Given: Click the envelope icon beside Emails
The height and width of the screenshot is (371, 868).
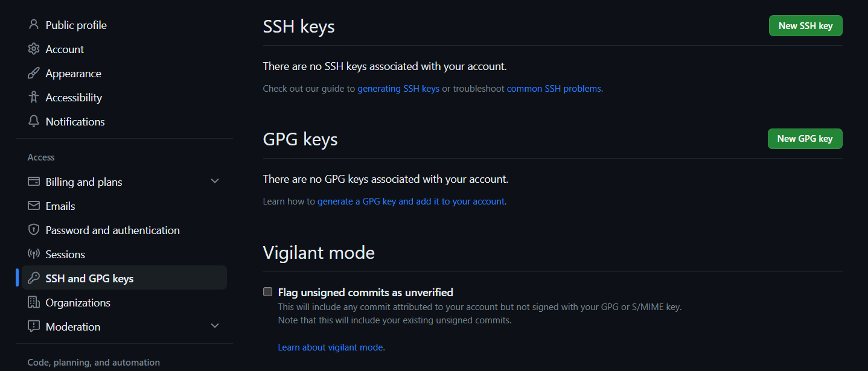Looking at the screenshot, I should click(34, 206).
